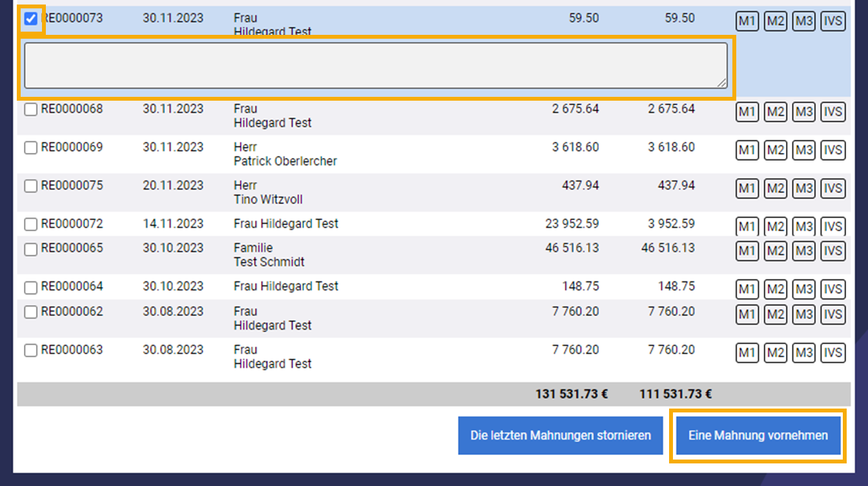Click M2 button for invoice RE0000065
Image resolution: width=868 pixels, height=486 pixels.
[x=775, y=250]
